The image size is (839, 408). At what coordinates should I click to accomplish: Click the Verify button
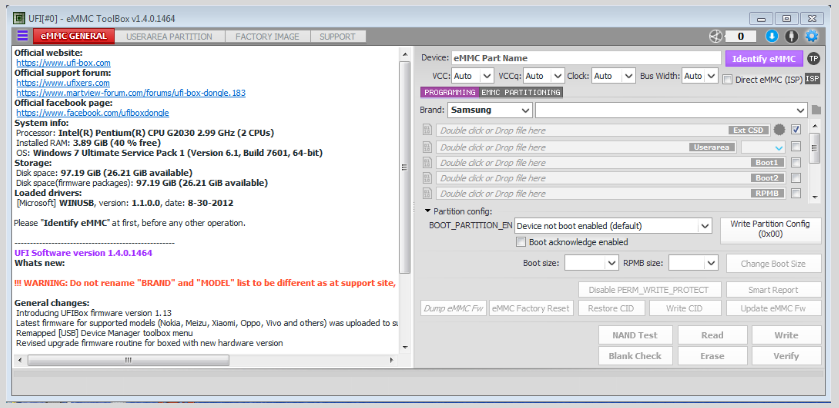click(x=786, y=356)
